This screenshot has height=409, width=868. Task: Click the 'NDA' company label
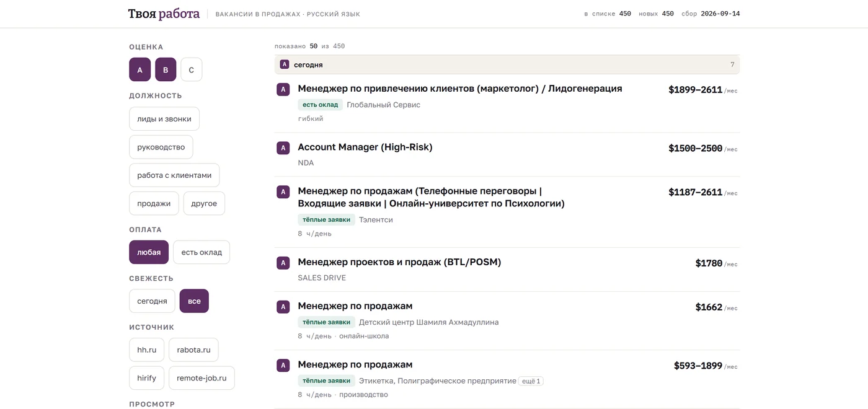[x=306, y=163]
